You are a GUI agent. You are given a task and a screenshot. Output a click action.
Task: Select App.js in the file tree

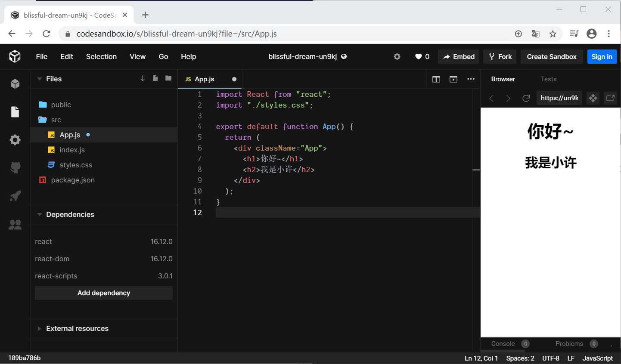[x=104, y=135]
